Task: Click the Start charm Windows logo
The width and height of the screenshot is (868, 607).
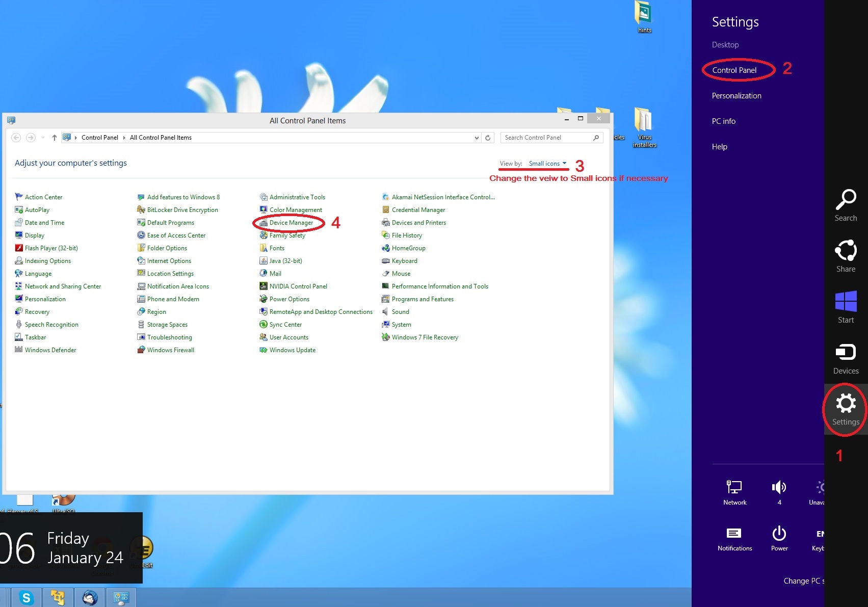Action: click(846, 301)
